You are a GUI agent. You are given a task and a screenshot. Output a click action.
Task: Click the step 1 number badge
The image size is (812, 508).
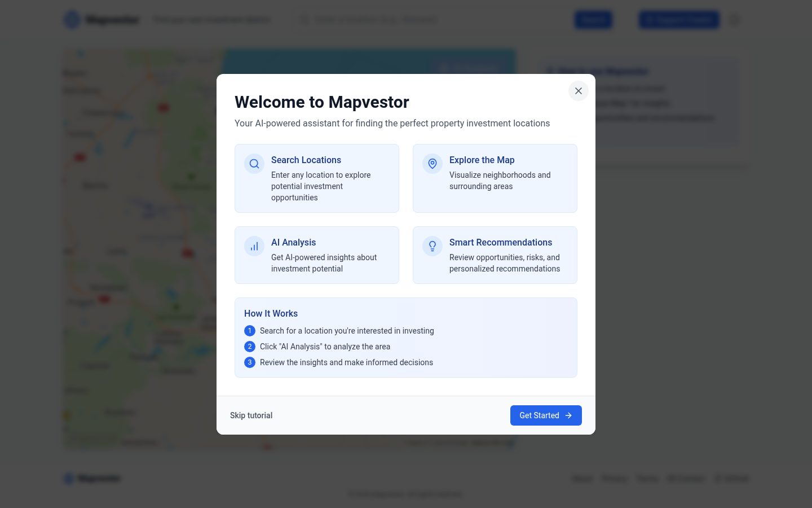250,331
